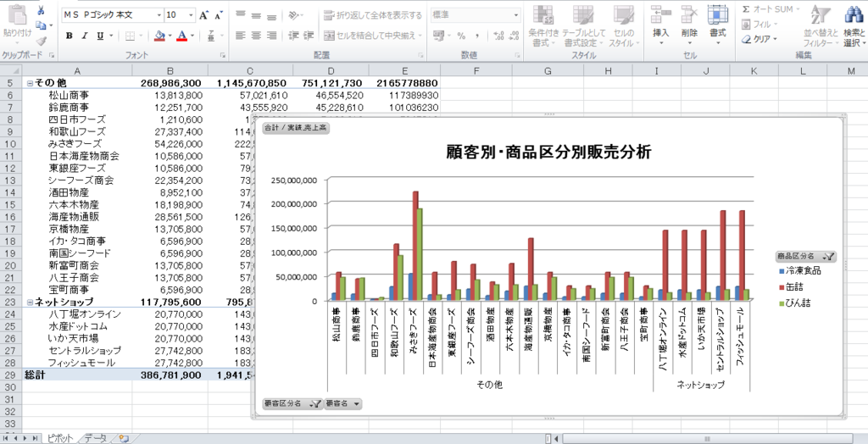Click the phonetic guide (furigana) icon
868x444 pixels.
pyautogui.click(x=211, y=36)
